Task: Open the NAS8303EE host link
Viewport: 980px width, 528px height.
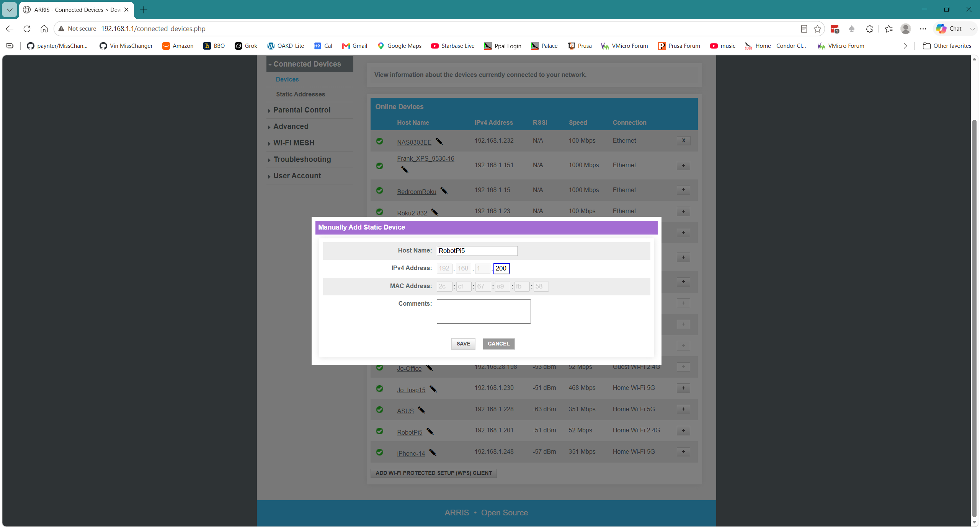Action: [x=414, y=142]
